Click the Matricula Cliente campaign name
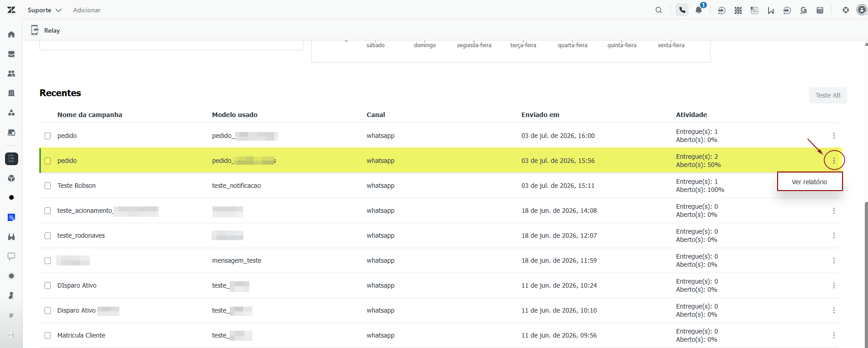 (x=81, y=335)
